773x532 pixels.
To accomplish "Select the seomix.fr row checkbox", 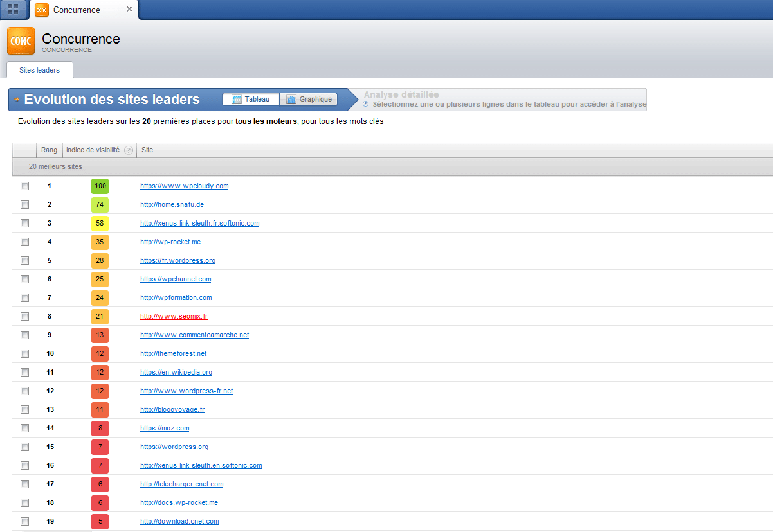I will (x=24, y=317).
